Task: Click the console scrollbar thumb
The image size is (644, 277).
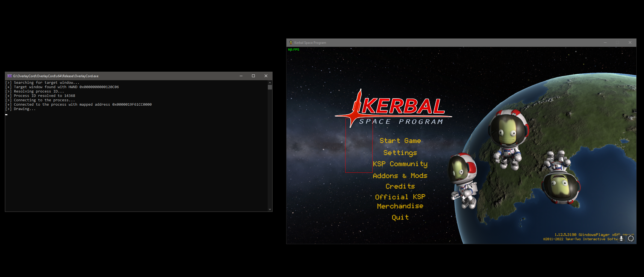Action: pos(270,87)
